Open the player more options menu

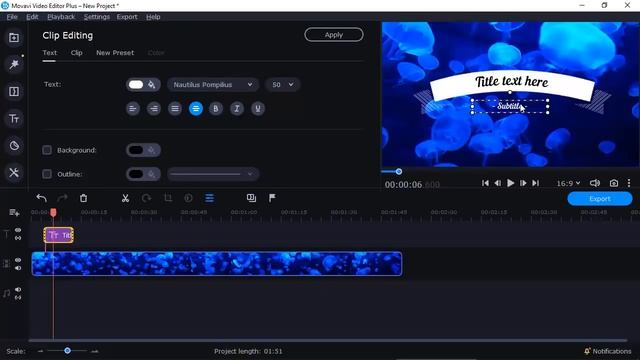629,183
